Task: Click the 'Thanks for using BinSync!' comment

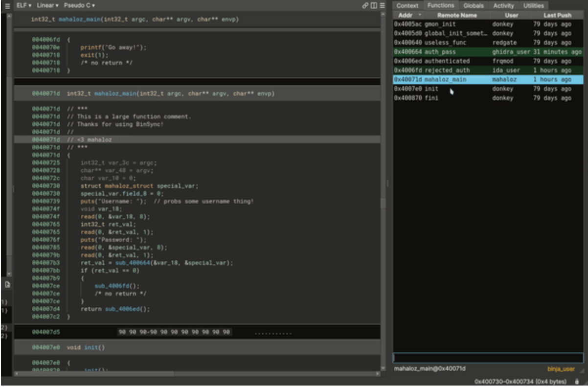Action: pos(115,124)
